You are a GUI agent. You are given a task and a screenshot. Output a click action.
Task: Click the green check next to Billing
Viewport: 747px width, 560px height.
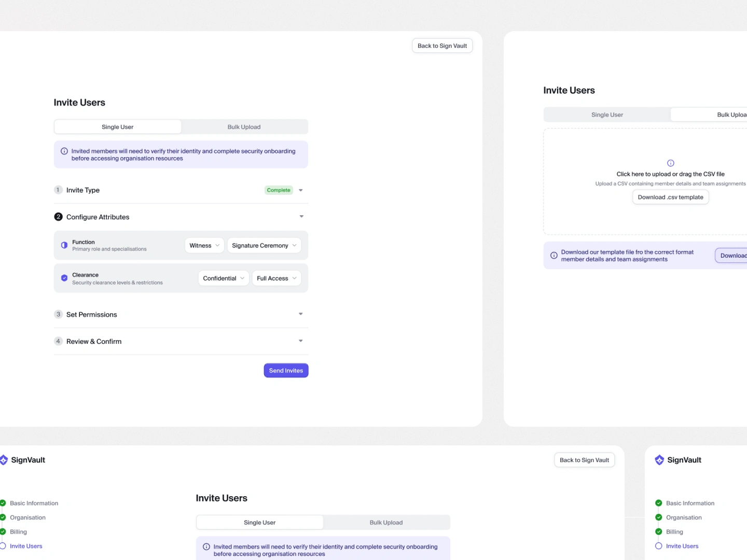(659, 531)
